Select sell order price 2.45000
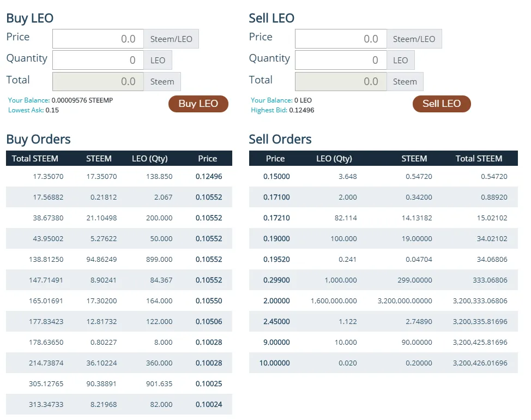This screenshot has height=420, width=531. click(276, 321)
